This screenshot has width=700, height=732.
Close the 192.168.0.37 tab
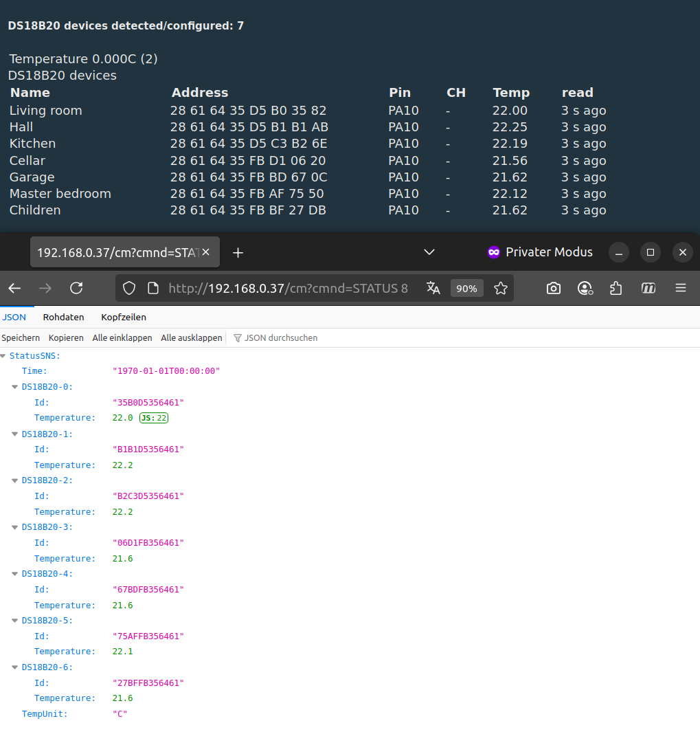(206, 252)
